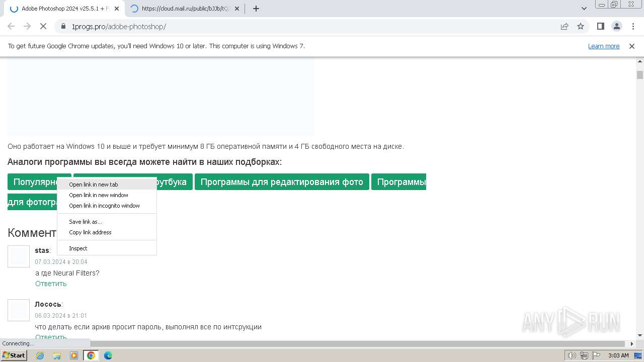Image resolution: width=644 pixels, height=362 pixels.
Task: Open network status tray icon
Action: [584, 355]
